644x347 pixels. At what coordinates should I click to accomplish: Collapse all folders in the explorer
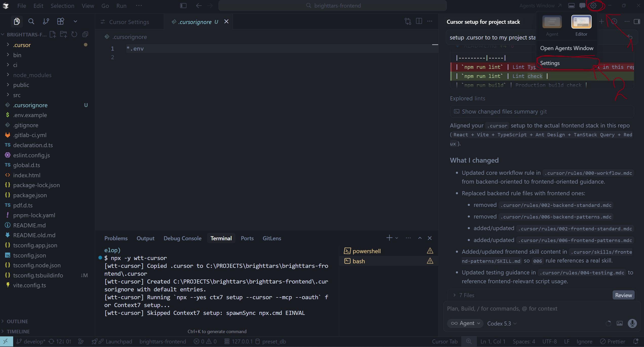(x=85, y=34)
